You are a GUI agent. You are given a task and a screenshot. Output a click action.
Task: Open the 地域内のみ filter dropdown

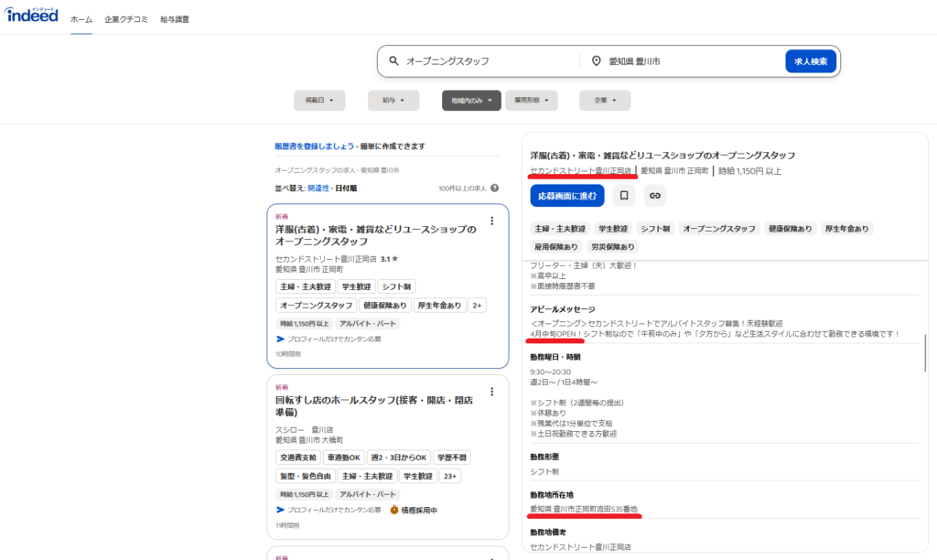coord(471,101)
